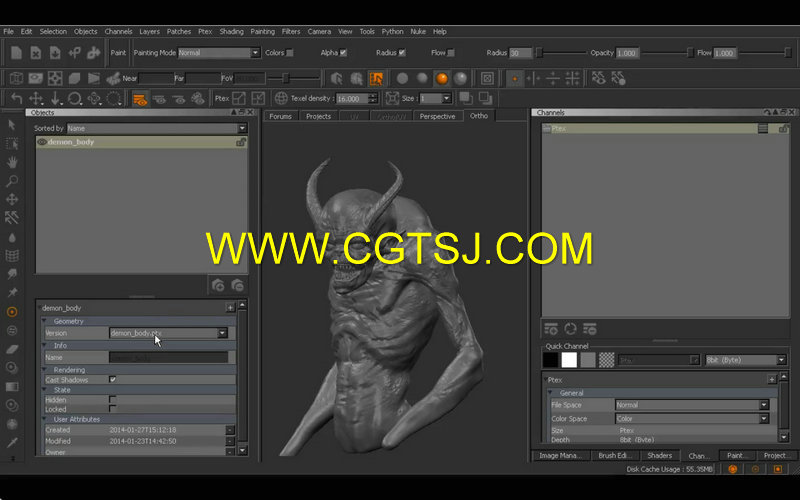Select the Pin tool in toolbox
Viewport: 800px width, 500px height.
pyautogui.click(x=12, y=293)
